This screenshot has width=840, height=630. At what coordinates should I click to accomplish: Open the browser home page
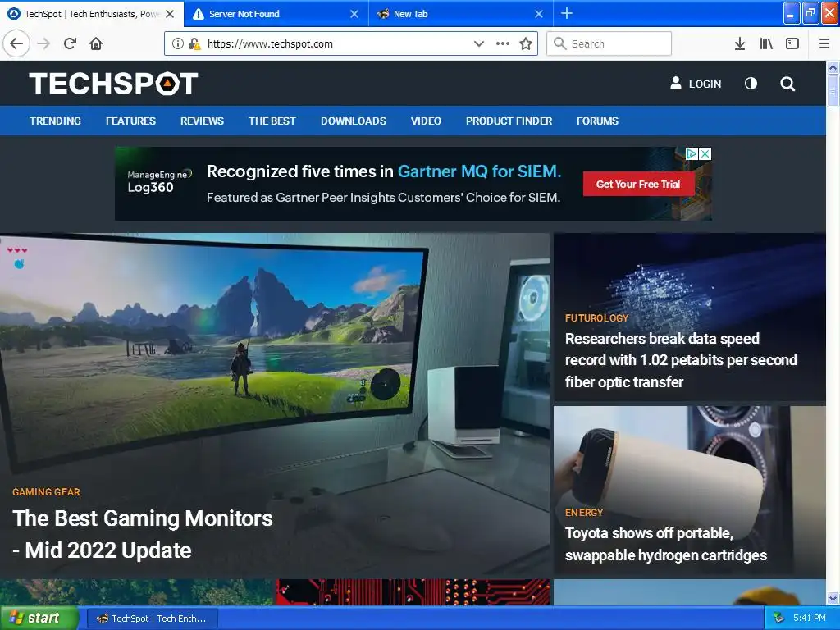point(96,43)
